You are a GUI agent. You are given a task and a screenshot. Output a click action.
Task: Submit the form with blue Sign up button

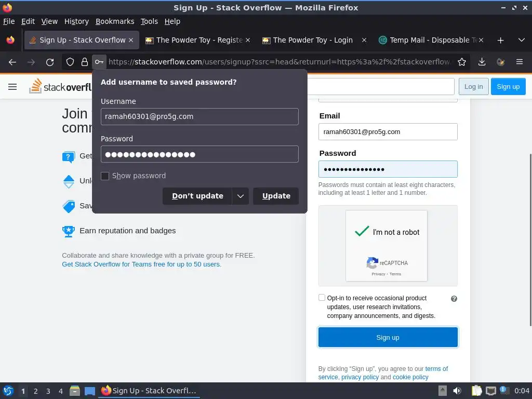(x=388, y=338)
